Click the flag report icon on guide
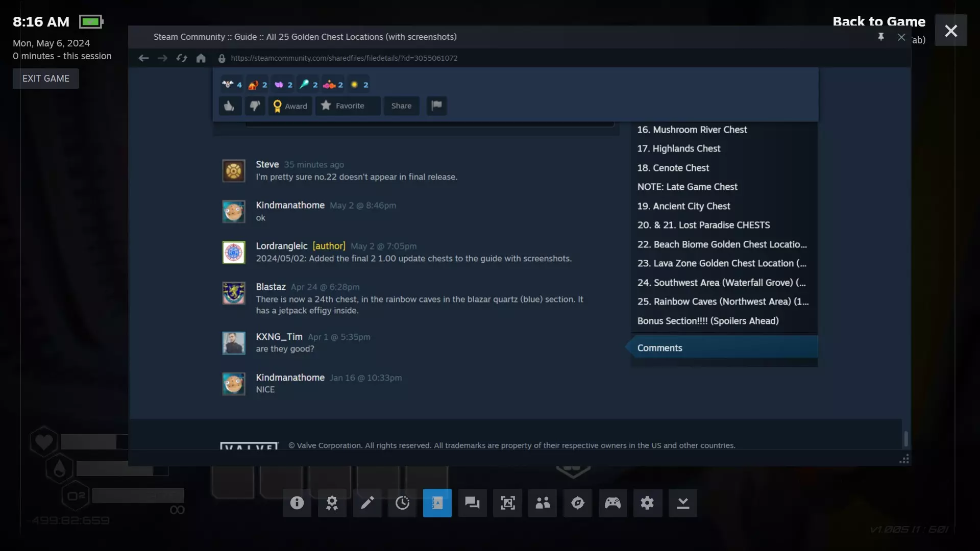This screenshot has height=551, width=980. pos(436,106)
